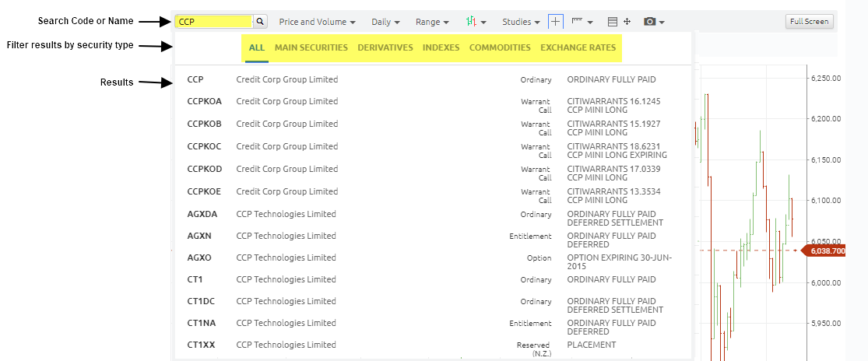Click the 5,950.00 price axis label

pos(826,324)
